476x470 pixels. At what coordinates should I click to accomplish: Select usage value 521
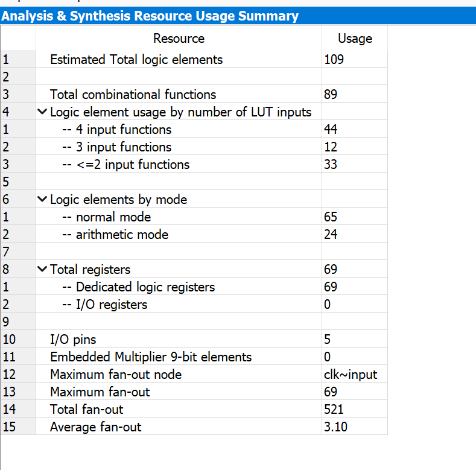coord(334,409)
